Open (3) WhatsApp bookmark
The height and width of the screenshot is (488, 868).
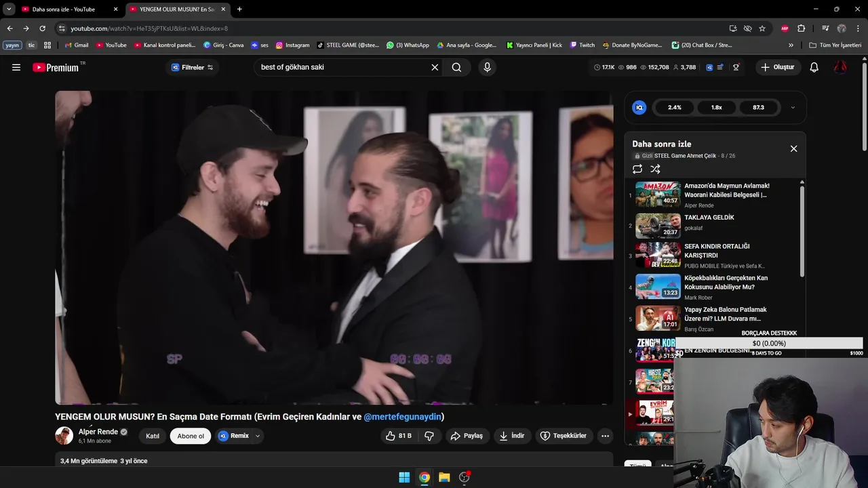tap(408, 45)
